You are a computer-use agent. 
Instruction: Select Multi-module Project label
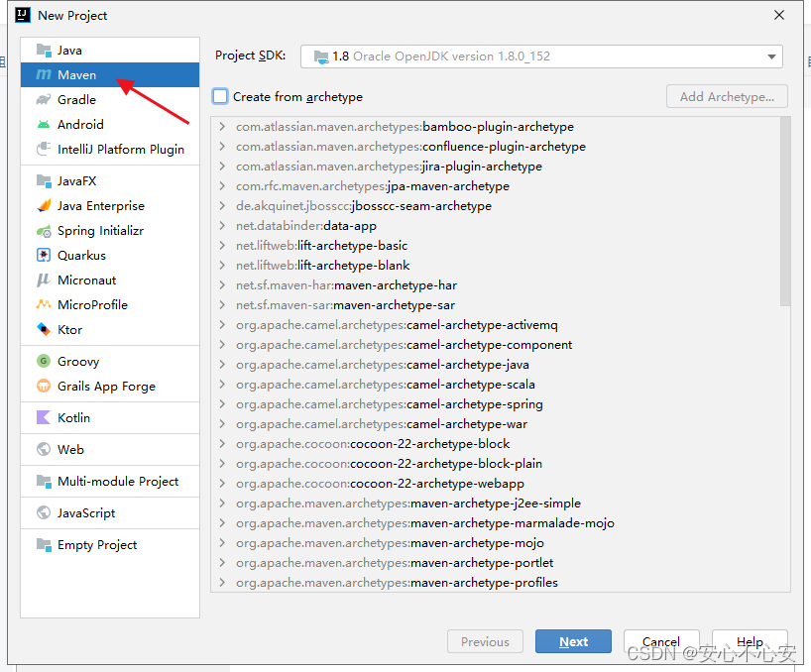coord(118,482)
